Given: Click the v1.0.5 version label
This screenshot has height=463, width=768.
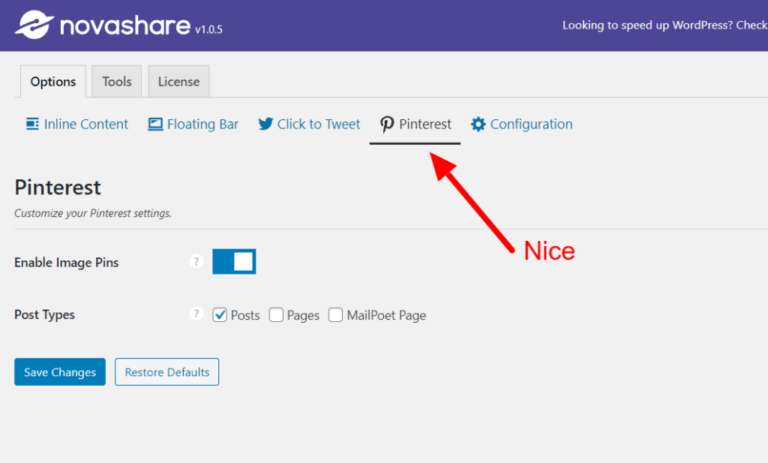Looking at the screenshot, I should 209,29.
